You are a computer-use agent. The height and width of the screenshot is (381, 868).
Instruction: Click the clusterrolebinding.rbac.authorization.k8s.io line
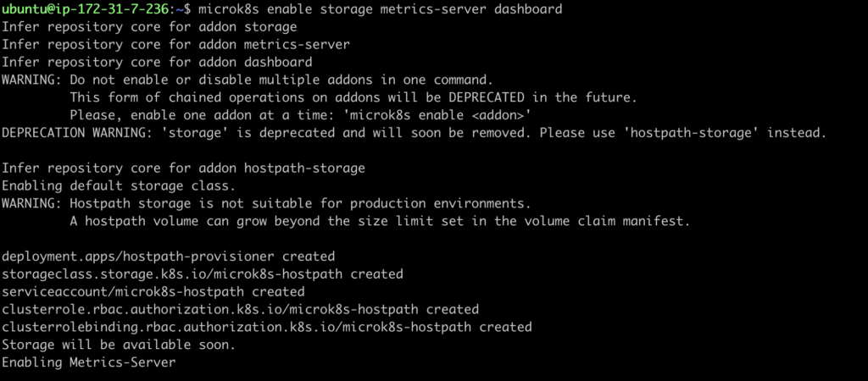[x=267, y=328]
